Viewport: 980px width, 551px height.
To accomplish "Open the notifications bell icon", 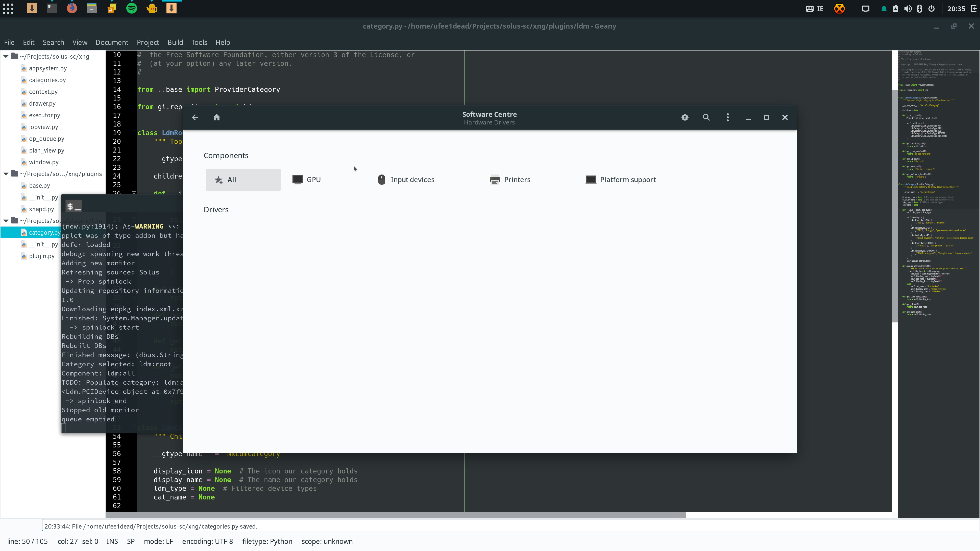I will (x=884, y=9).
